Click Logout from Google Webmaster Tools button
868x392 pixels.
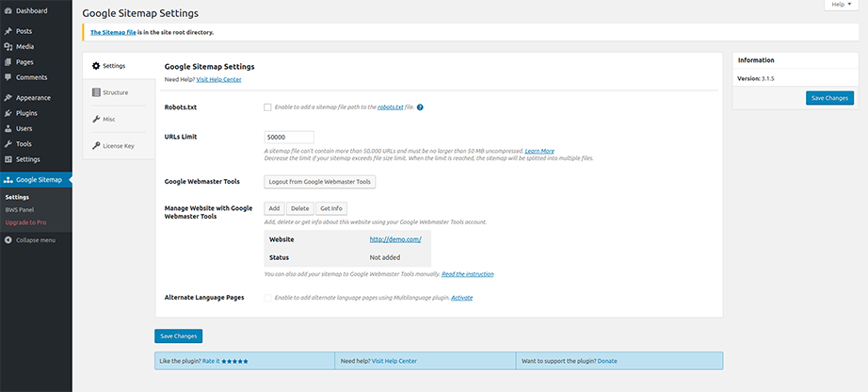pos(320,182)
